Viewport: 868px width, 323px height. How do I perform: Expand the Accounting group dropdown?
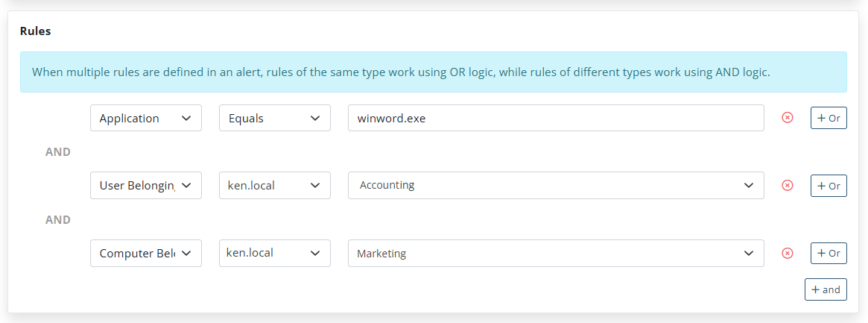click(x=555, y=186)
